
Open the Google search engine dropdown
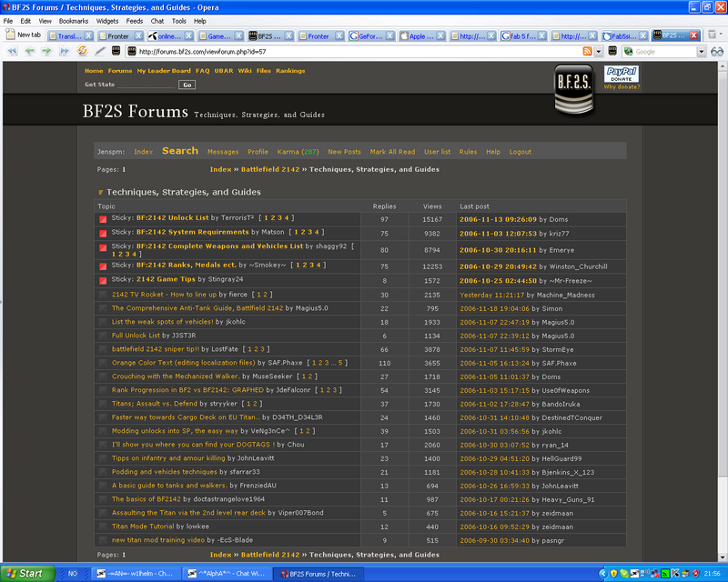click(701, 52)
